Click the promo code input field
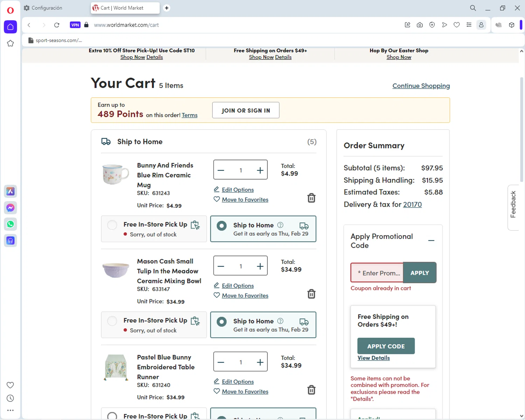Image resolution: width=525 pixels, height=420 pixels. pyautogui.click(x=377, y=273)
